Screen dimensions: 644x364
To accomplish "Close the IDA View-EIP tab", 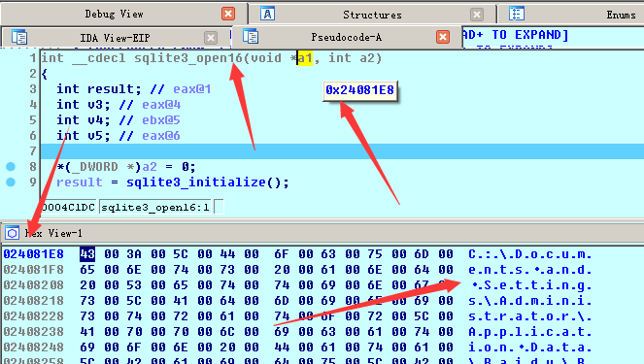I will pos(210,38).
